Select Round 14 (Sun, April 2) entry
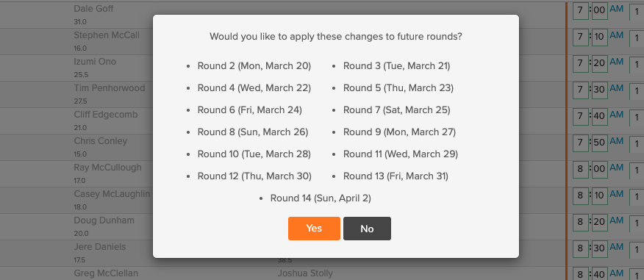The height and width of the screenshot is (280, 644). pyautogui.click(x=321, y=198)
